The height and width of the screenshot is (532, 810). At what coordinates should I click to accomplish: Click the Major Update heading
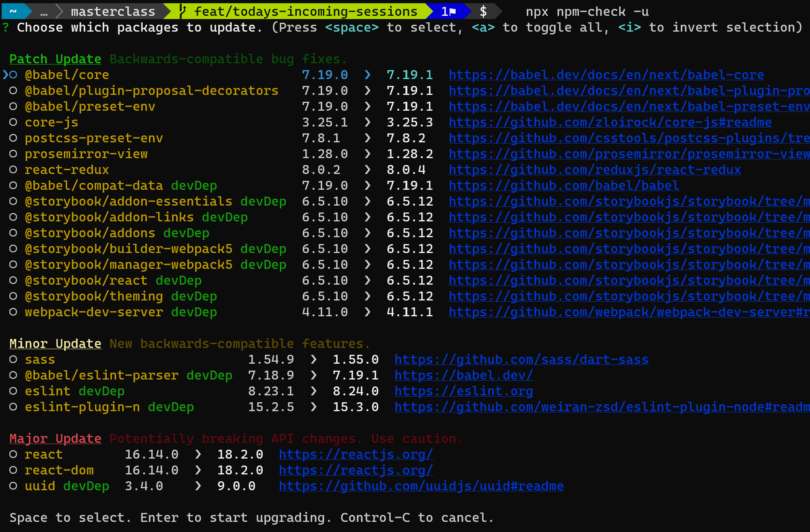click(x=55, y=439)
